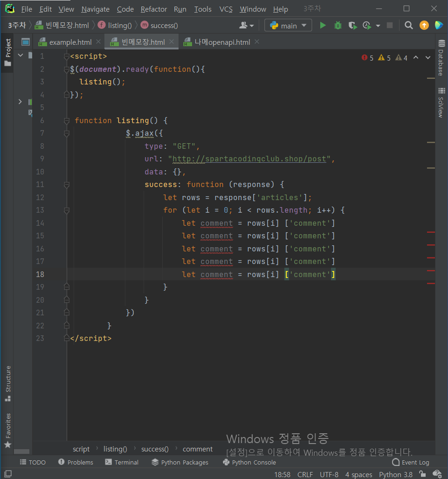Open the SciView tool window
The image size is (448, 479).
click(x=441, y=103)
